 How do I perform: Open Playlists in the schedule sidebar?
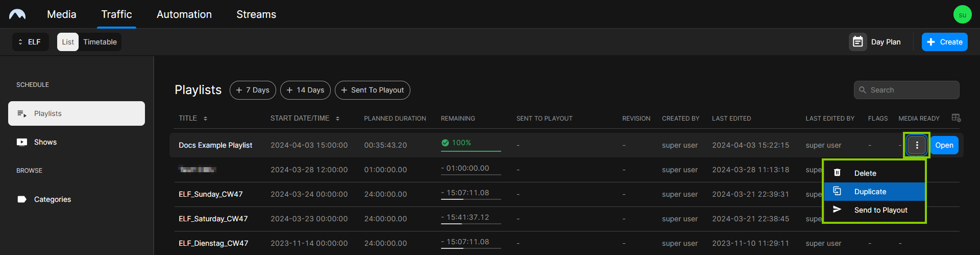tap(77, 113)
